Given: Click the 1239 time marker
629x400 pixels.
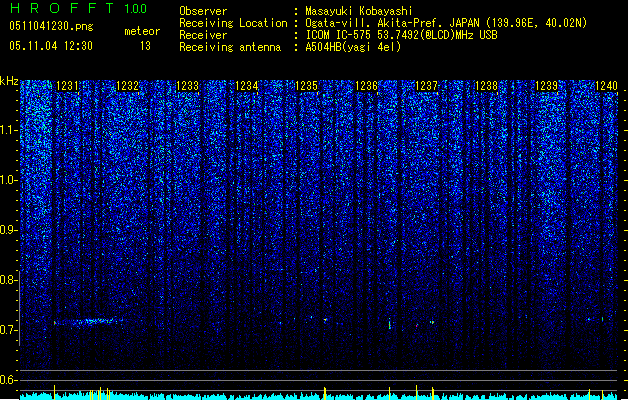Looking at the screenshot, I should pos(547,86).
